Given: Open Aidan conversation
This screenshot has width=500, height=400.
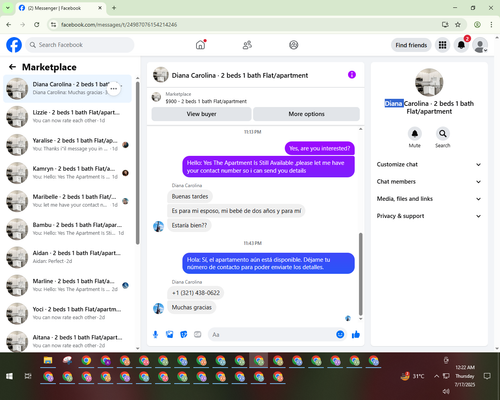Looking at the screenshot, I should pos(68,257).
